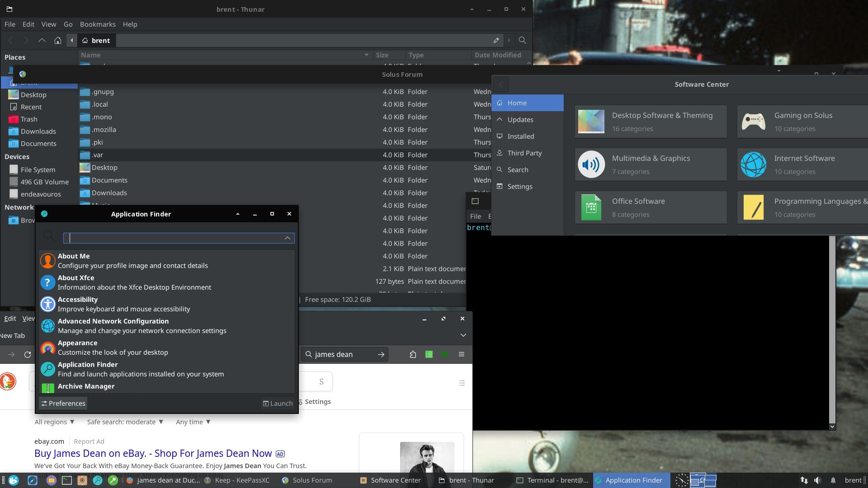Open the Safe search: moderate dropdown
This screenshot has width=868, height=488.
125,422
